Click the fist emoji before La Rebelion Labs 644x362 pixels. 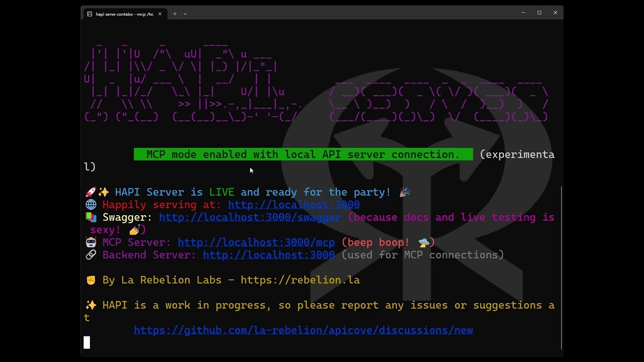pyautogui.click(x=91, y=280)
